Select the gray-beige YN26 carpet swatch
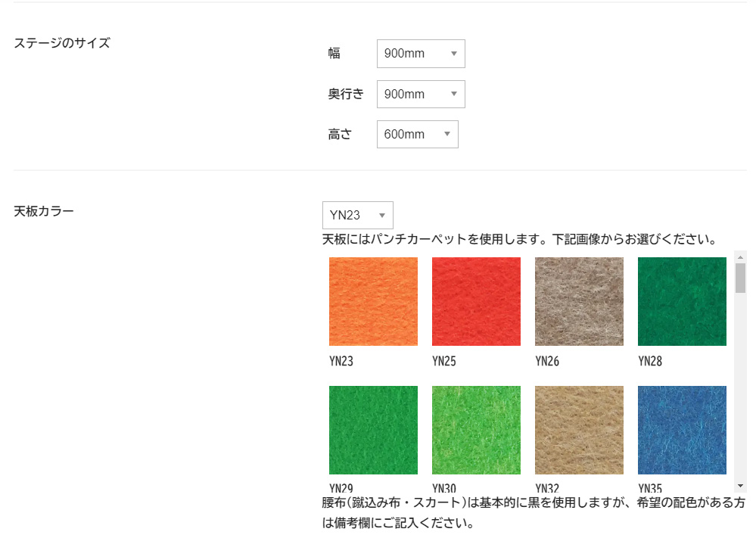This screenshot has height=538, width=756. 579,301
